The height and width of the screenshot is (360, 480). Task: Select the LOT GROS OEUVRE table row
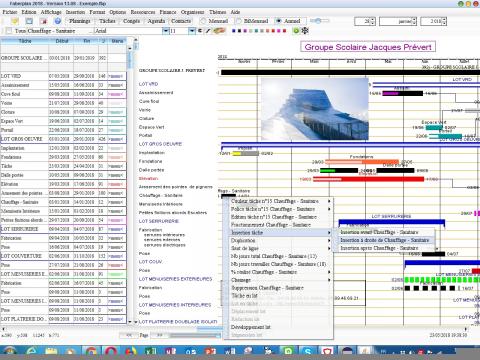[x=63, y=139]
